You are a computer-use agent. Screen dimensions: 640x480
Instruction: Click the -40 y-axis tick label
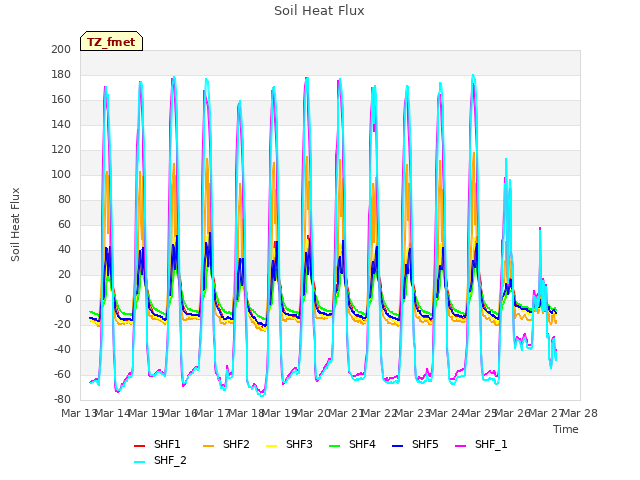[62, 349]
